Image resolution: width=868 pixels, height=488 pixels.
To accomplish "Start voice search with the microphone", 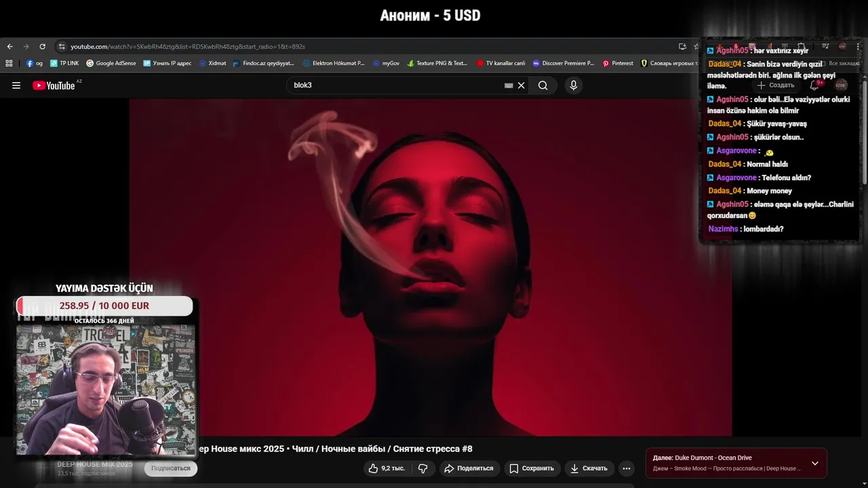I will [x=574, y=85].
